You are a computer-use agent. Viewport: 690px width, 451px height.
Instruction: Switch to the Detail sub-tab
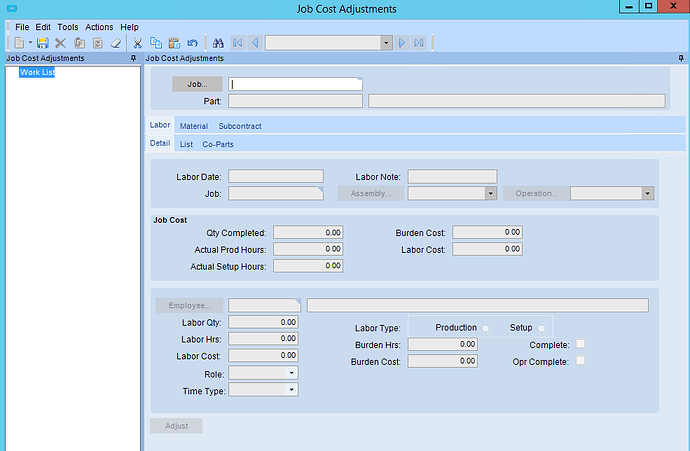click(160, 143)
